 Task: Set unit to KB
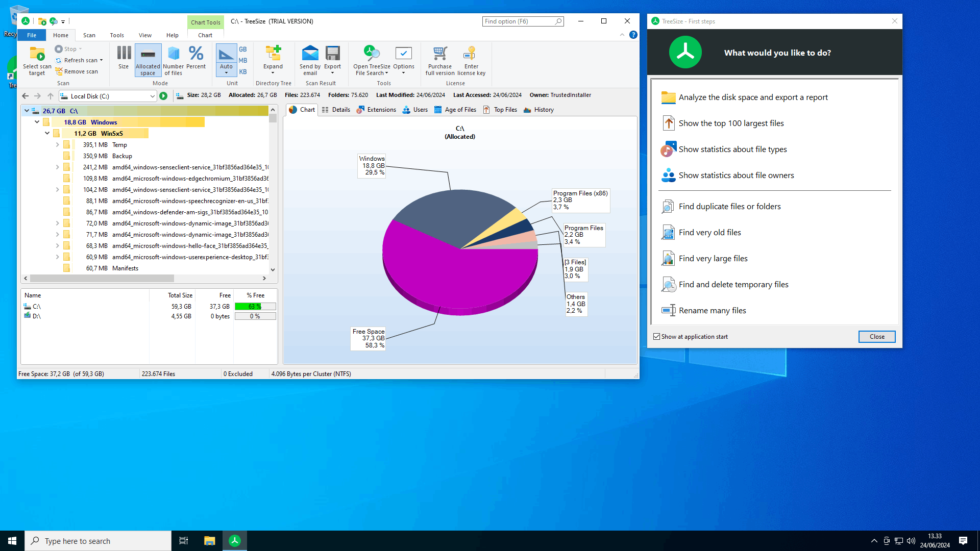point(243,72)
